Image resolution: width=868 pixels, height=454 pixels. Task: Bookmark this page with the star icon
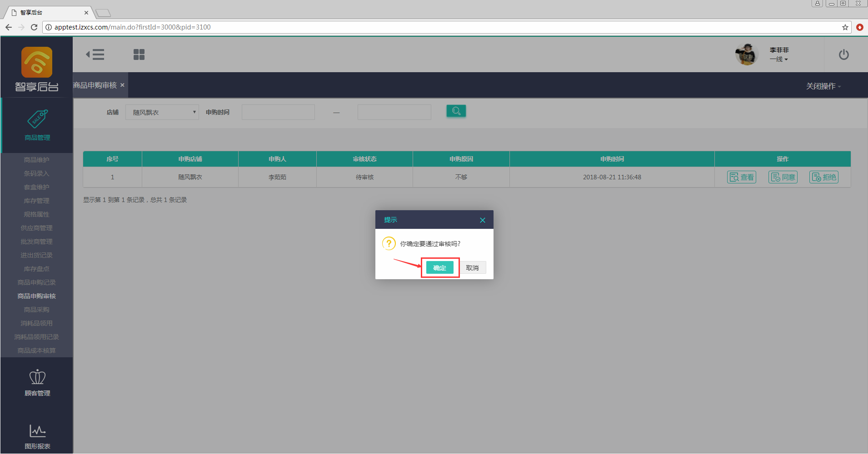click(845, 27)
